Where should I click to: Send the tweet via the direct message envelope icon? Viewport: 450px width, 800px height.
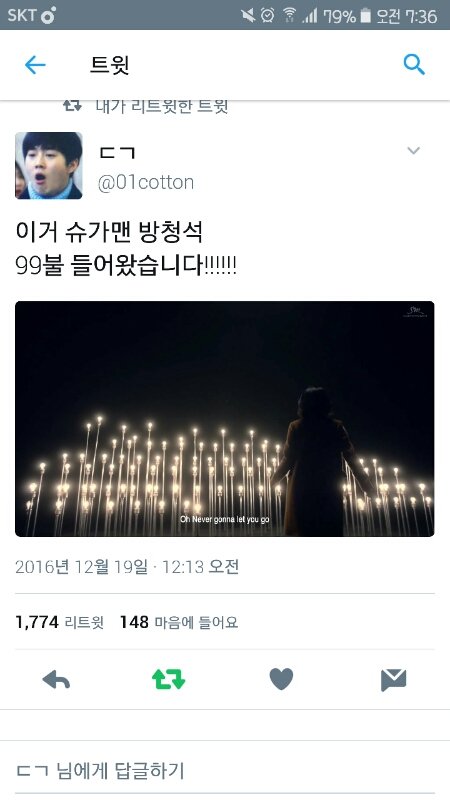click(393, 680)
